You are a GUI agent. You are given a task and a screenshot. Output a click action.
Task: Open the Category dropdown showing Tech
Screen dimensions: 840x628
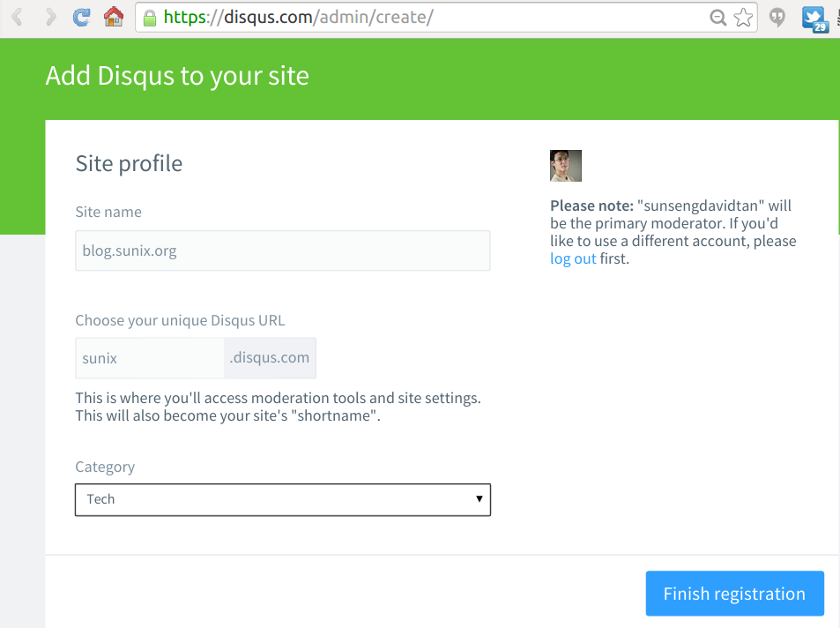click(x=282, y=500)
